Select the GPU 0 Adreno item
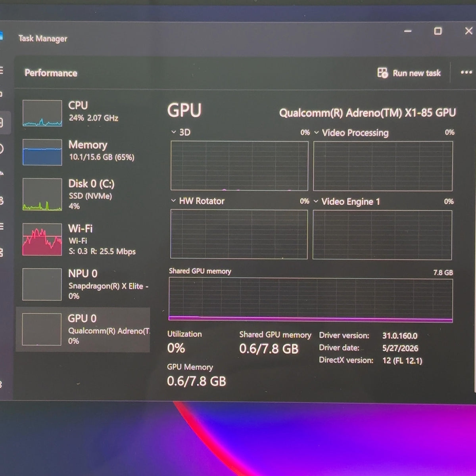The image size is (476, 476). pyautogui.click(x=83, y=329)
